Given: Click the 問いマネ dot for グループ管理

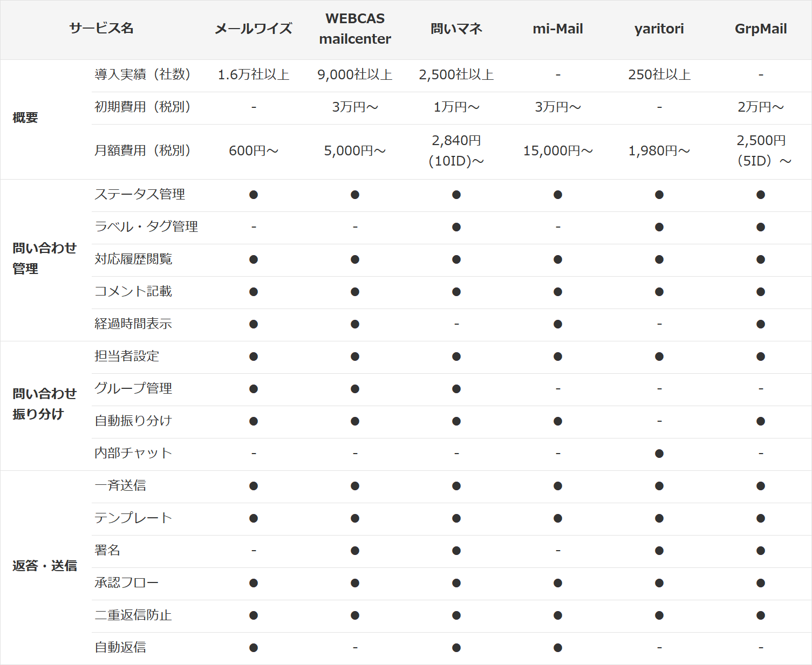Looking at the screenshot, I should point(456,389).
